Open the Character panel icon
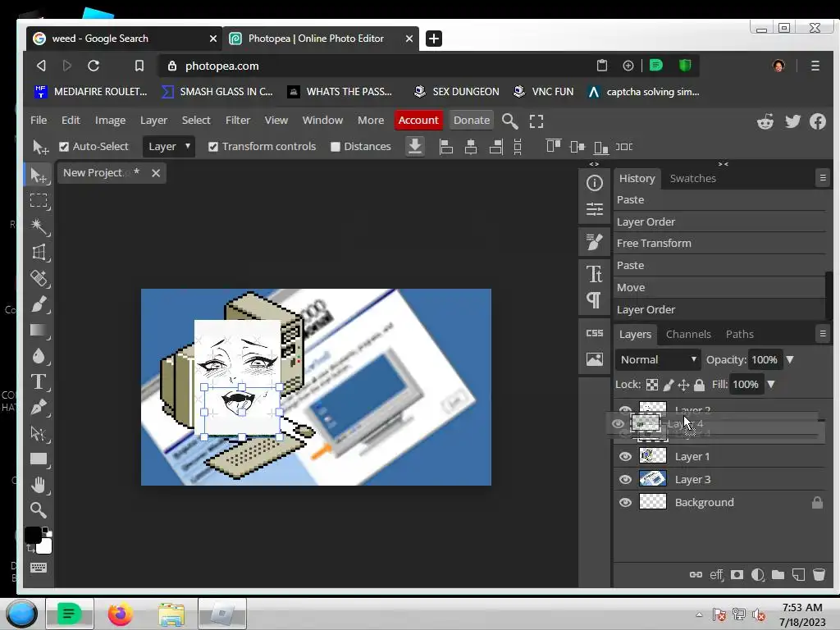The image size is (840, 630). [x=594, y=274]
